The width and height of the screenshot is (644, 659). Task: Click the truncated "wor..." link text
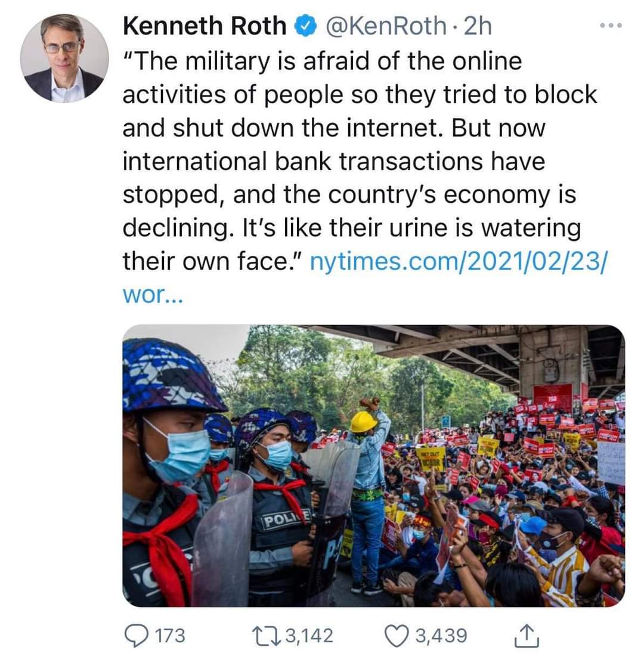153,295
